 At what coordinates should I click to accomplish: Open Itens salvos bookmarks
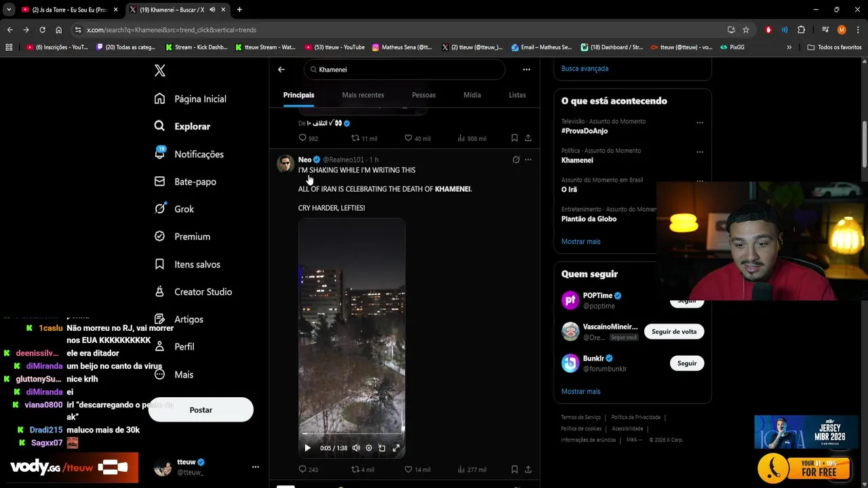(187, 264)
